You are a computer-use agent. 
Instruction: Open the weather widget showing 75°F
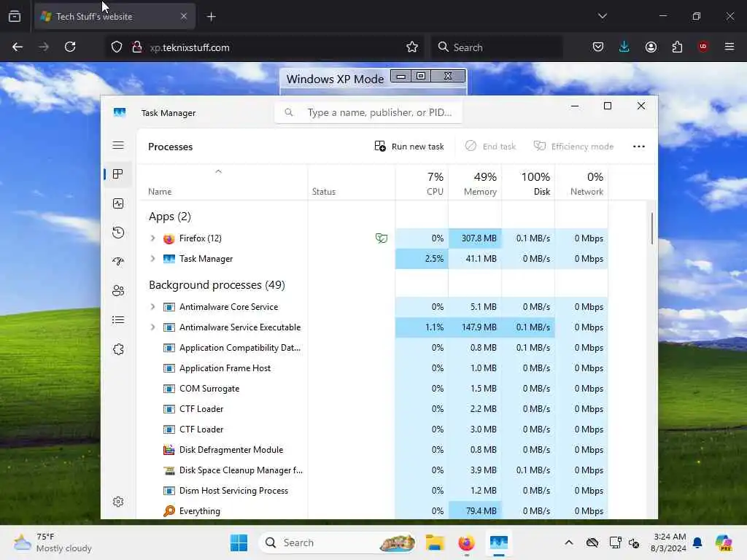click(53, 542)
